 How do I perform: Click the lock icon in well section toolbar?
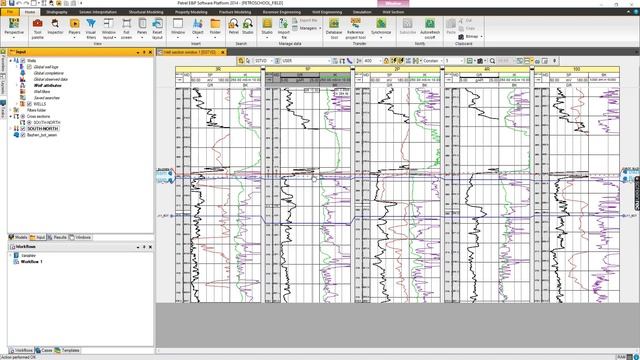[386, 61]
